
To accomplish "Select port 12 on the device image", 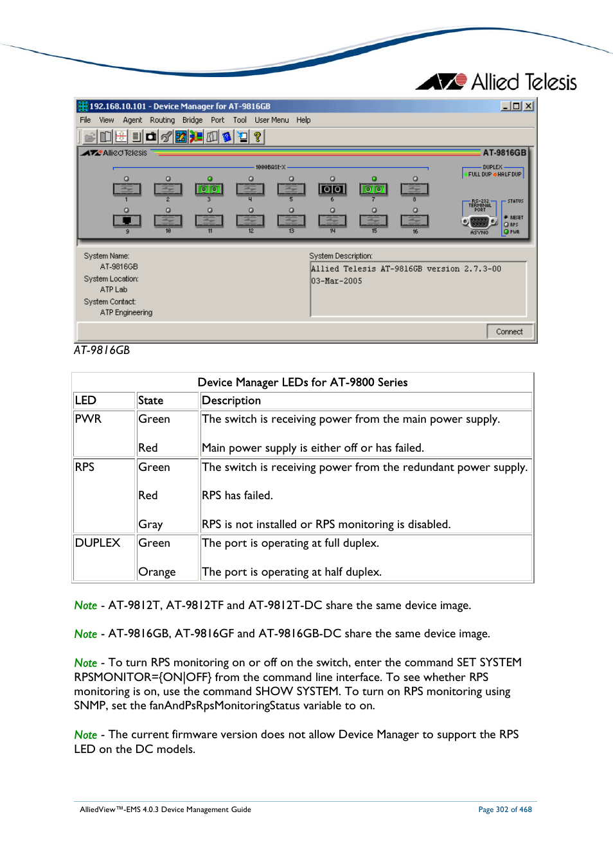I will [250, 220].
